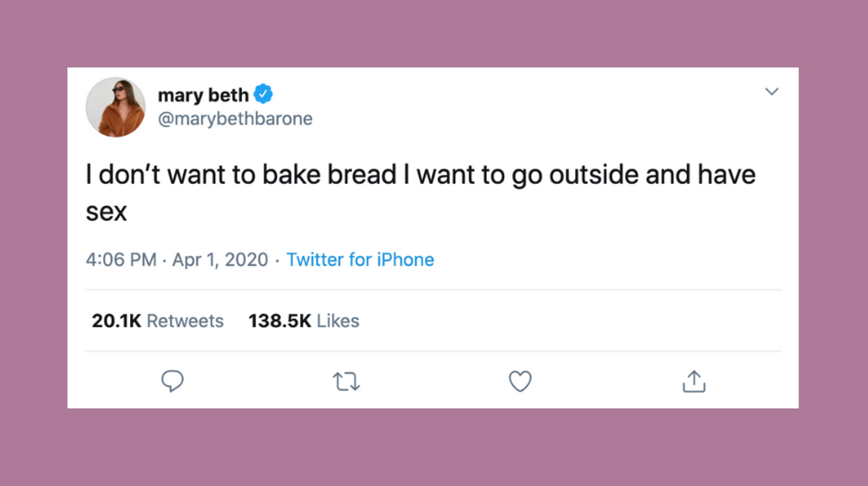This screenshot has width=868, height=486.
Task: Click the 4:06 PM timestamp
Action: click(121, 260)
